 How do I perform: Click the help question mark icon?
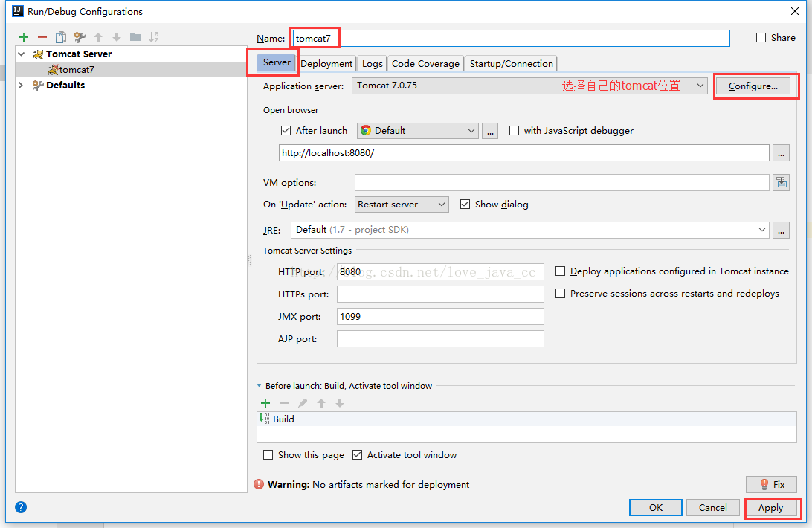pyautogui.click(x=21, y=507)
